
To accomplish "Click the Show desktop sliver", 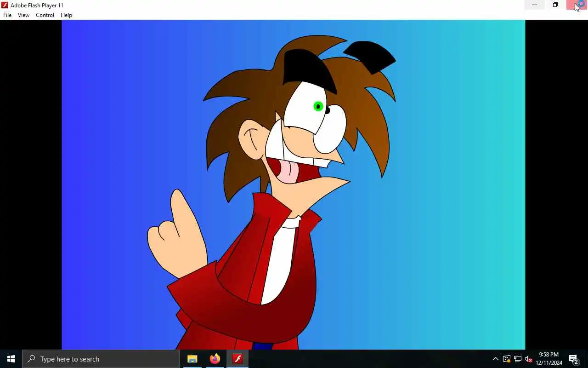I will tap(587, 359).
